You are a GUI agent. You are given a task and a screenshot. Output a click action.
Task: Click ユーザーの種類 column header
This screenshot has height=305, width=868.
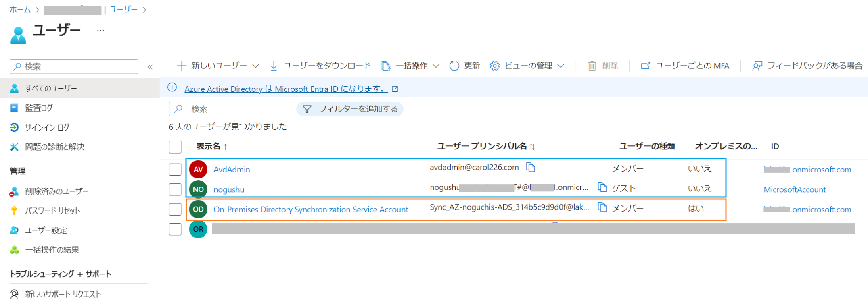[647, 146]
